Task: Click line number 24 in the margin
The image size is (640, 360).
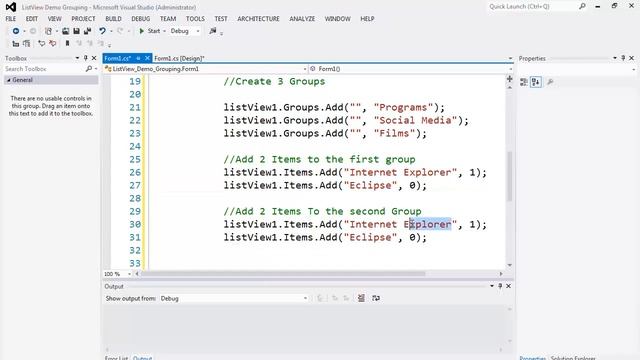Action: (135, 147)
